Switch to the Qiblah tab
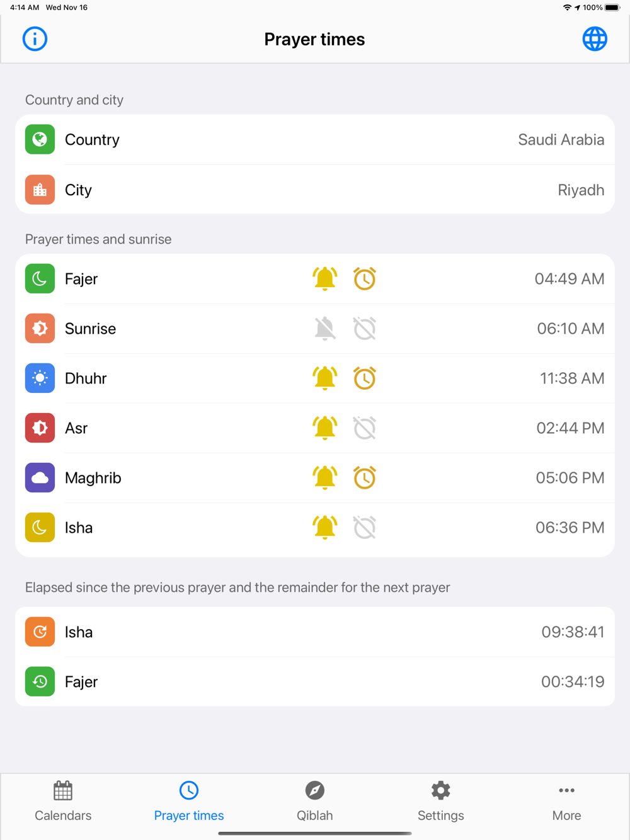 [315, 802]
